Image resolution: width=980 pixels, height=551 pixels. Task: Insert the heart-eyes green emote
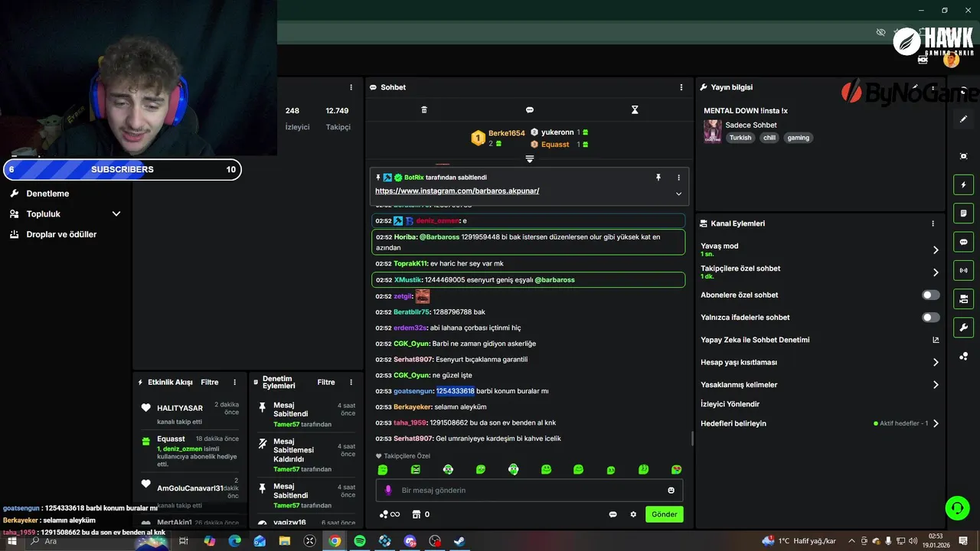[677, 470]
